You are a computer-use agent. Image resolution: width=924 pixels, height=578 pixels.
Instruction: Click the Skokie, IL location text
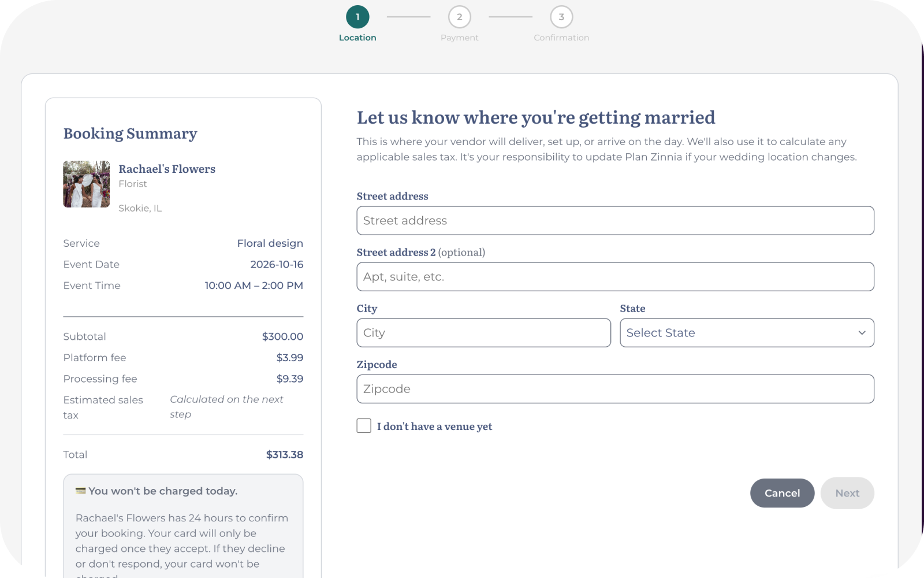pos(140,208)
